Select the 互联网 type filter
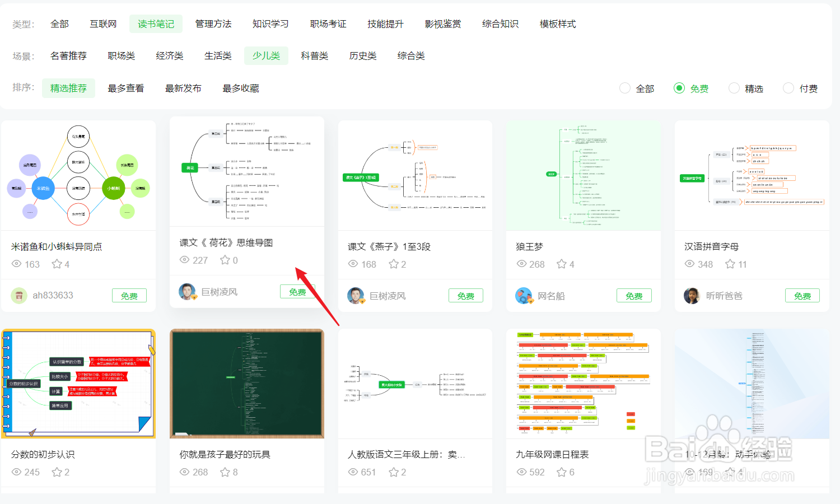 point(103,24)
